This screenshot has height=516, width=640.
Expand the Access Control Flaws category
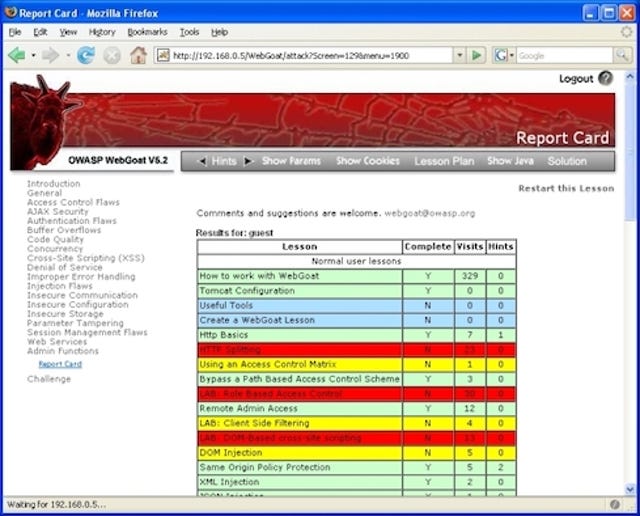(73, 202)
